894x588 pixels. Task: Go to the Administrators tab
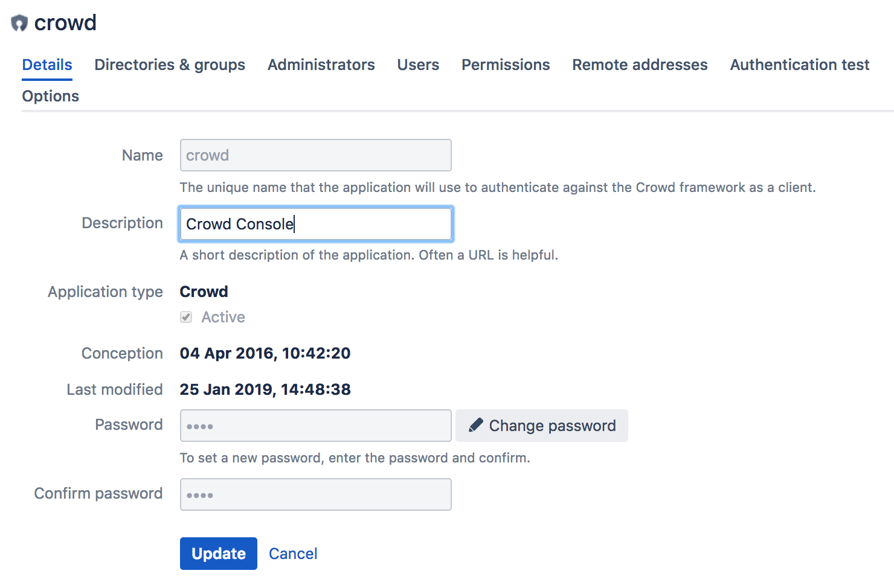(x=321, y=65)
